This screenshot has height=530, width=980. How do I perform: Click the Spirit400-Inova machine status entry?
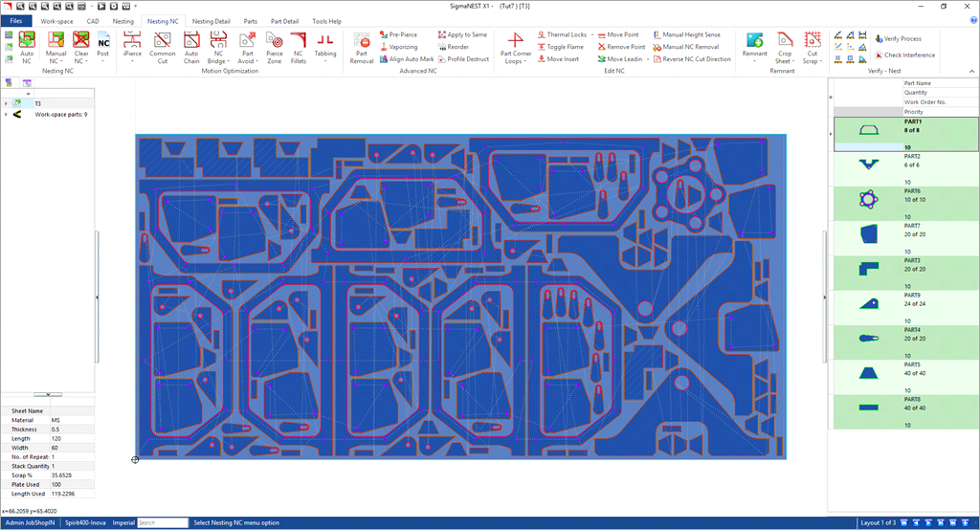[x=85, y=522]
